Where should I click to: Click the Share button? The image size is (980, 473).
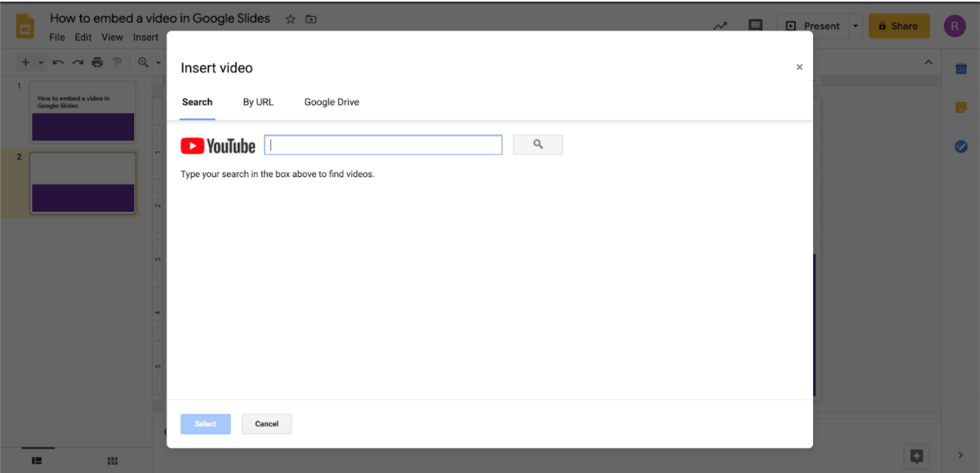tap(898, 26)
